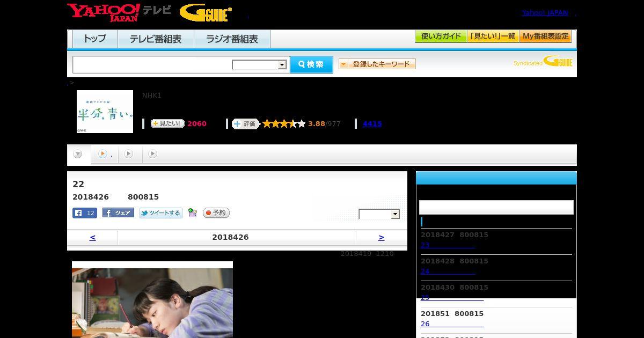Open episode 25 link in sidebar

[x=452, y=298]
